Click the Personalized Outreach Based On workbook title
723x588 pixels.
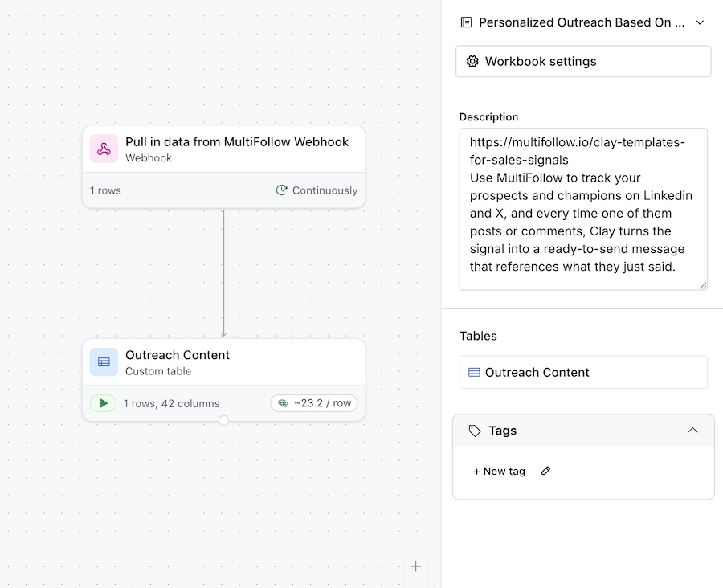tap(582, 22)
